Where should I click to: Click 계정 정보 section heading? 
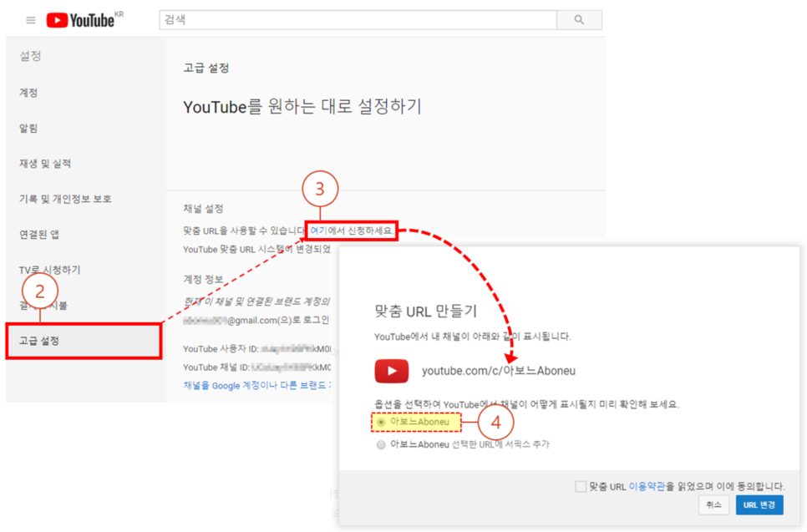(203, 280)
